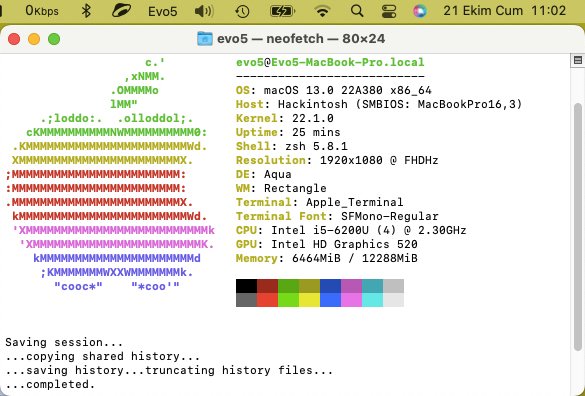The image size is (585, 396).
Task: Click the bright yellow color block
Action: point(309,300)
